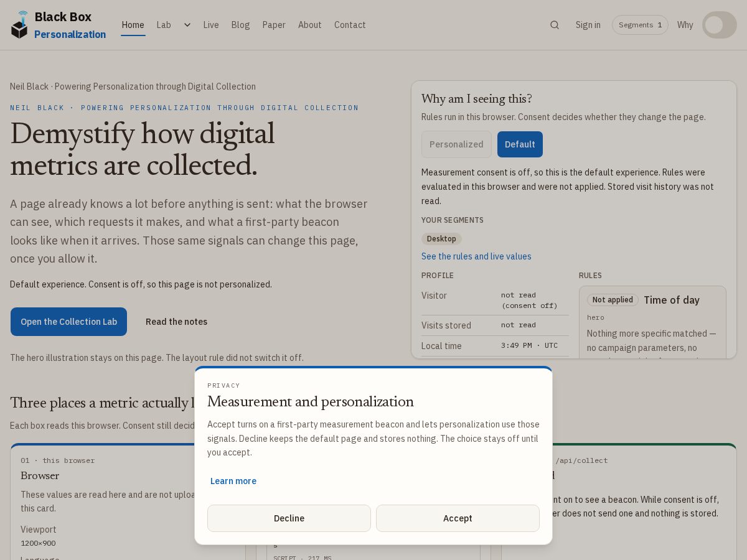Follow the Read the notes link

coord(177,322)
